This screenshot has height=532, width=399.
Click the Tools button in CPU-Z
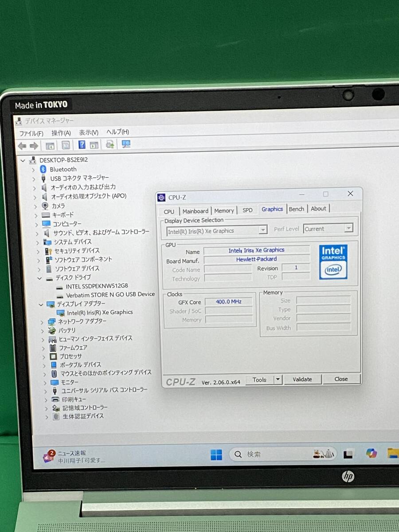(x=259, y=380)
